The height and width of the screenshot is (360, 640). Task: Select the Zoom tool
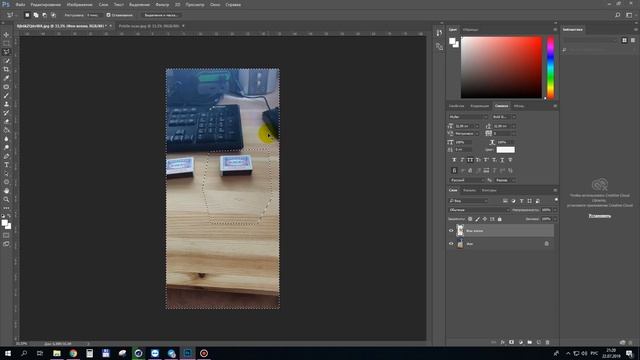6,200
